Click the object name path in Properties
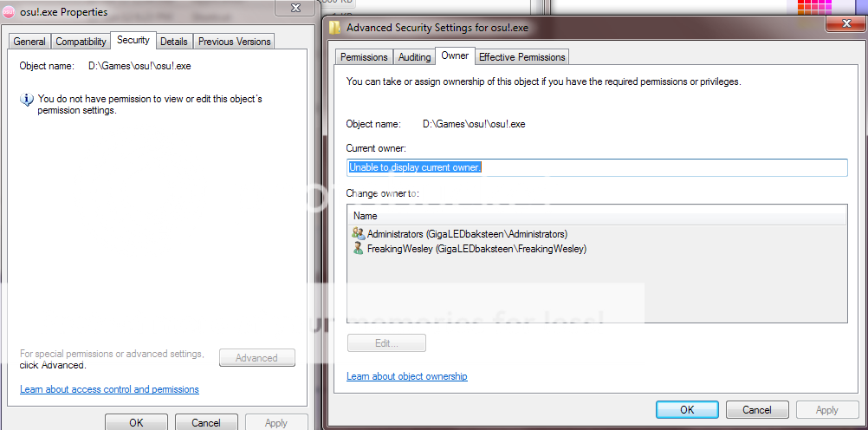 [x=140, y=66]
